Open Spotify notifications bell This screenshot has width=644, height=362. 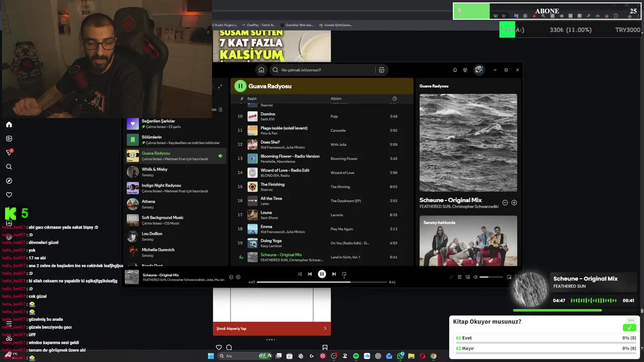point(455,70)
